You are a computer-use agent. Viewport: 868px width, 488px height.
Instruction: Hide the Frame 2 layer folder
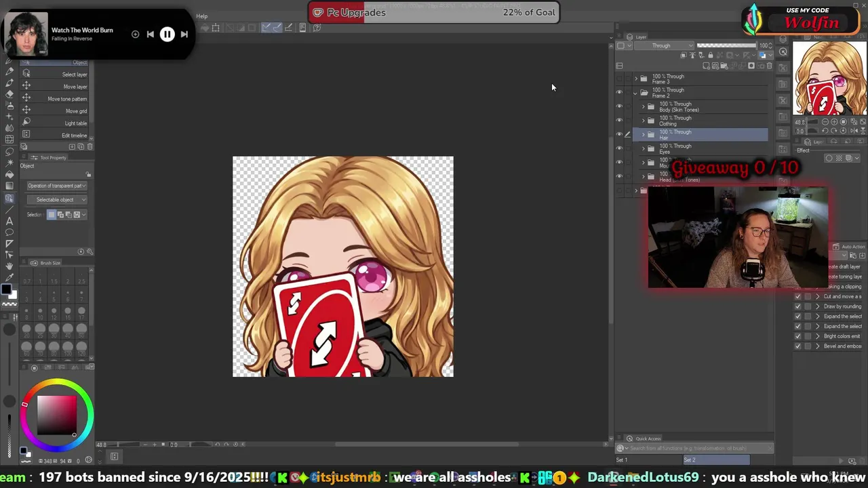pyautogui.click(x=619, y=92)
